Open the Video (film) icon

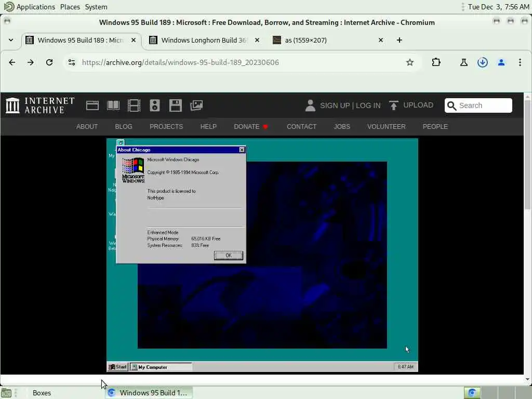134,105
